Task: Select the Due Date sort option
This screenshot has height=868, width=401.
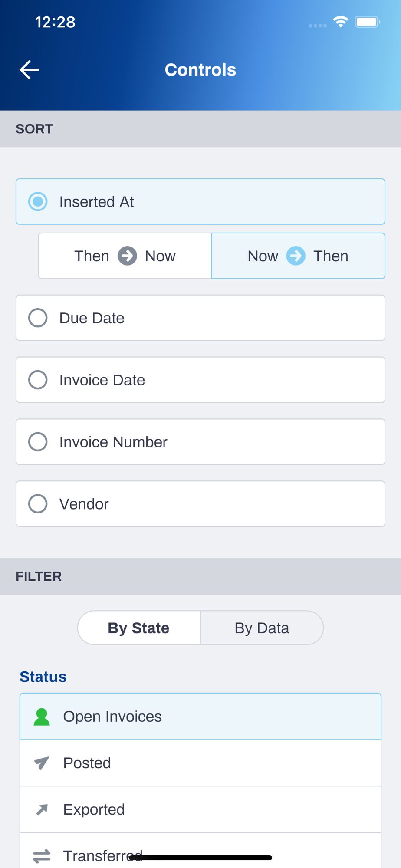Action: [38, 318]
